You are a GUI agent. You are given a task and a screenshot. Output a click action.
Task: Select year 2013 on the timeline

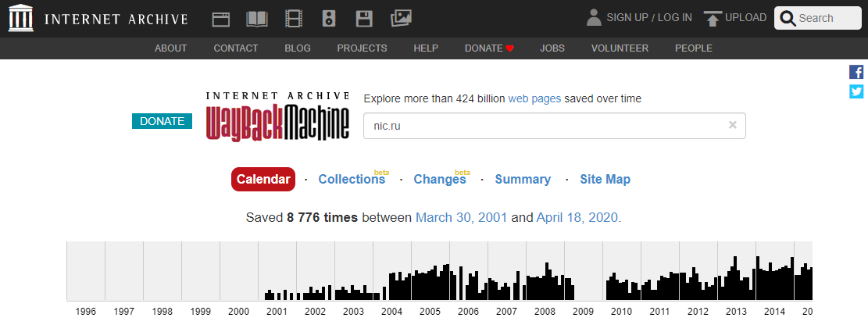[x=736, y=312]
